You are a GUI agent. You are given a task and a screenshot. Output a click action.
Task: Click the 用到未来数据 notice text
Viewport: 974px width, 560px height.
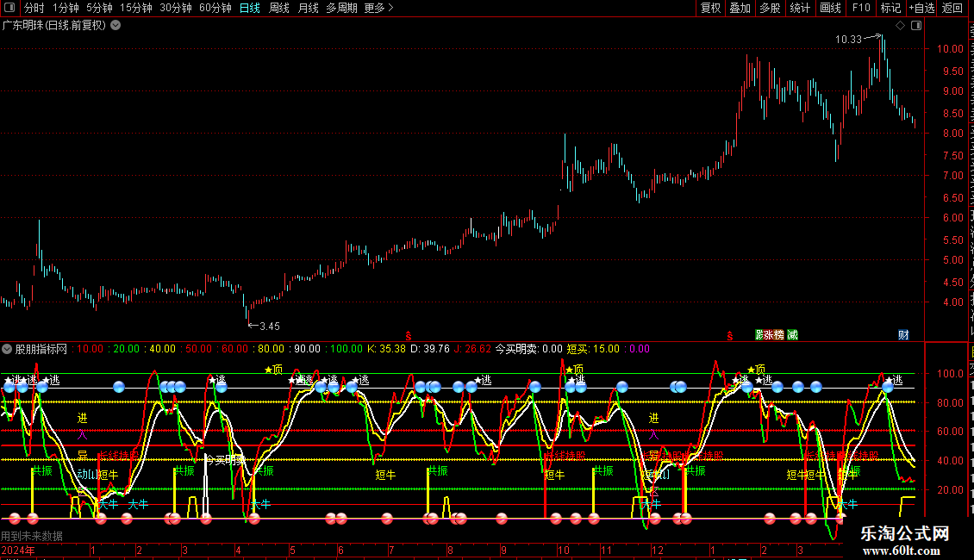32,536
